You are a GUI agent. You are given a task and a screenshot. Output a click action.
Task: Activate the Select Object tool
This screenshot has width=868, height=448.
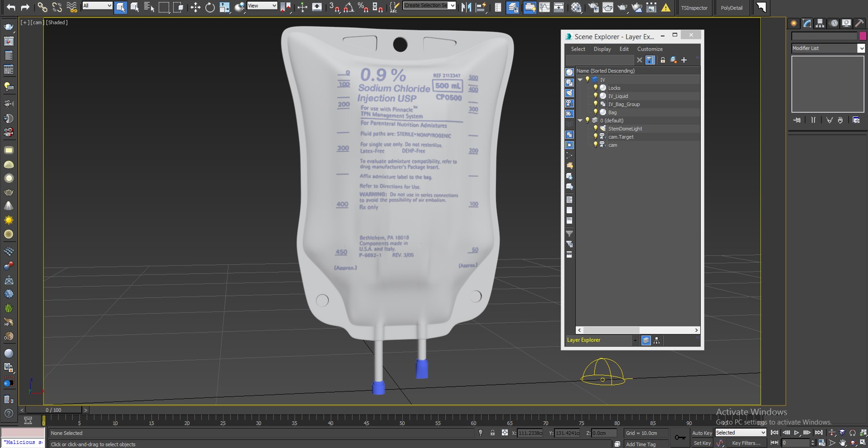tap(120, 7)
